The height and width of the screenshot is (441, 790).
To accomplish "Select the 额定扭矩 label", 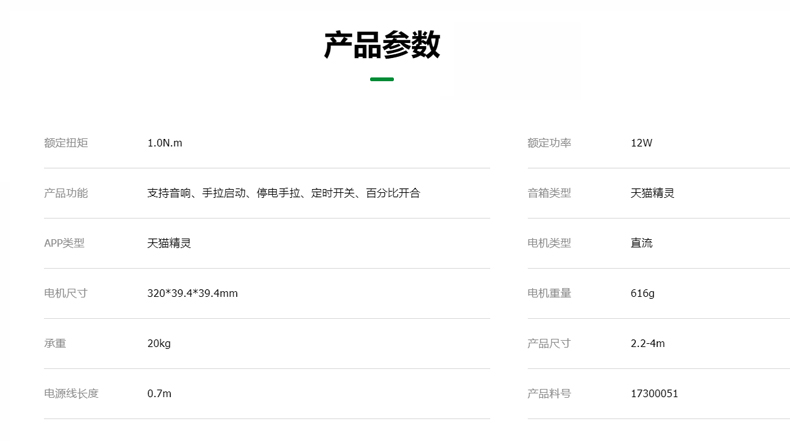I will point(66,143).
